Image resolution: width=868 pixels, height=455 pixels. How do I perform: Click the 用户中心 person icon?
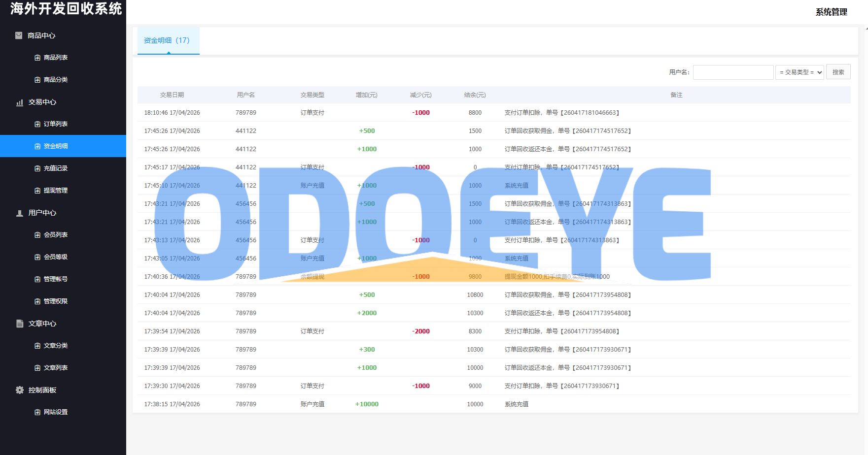click(x=20, y=213)
